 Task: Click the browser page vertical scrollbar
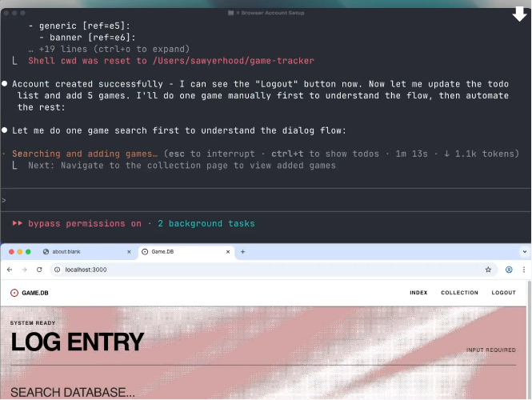tap(529, 339)
